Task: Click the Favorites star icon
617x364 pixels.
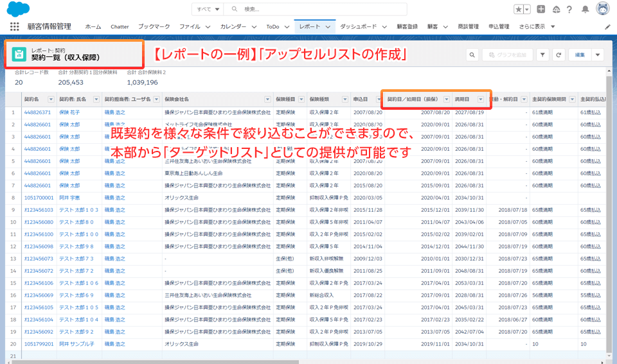Action: (519, 9)
